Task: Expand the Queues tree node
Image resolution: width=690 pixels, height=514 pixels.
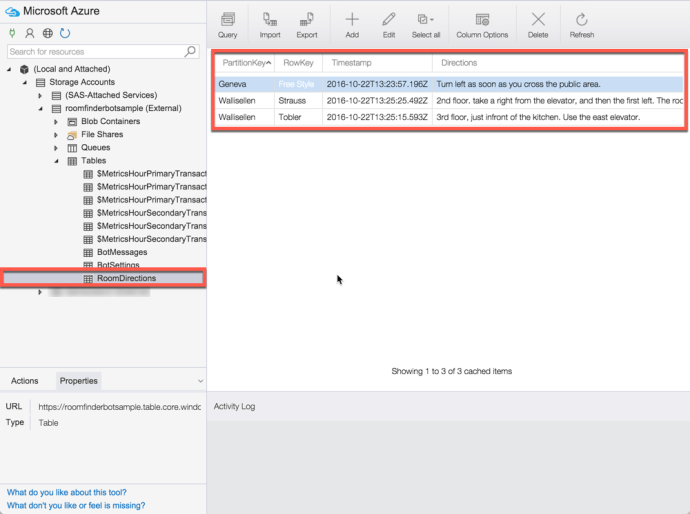Action: [57, 147]
